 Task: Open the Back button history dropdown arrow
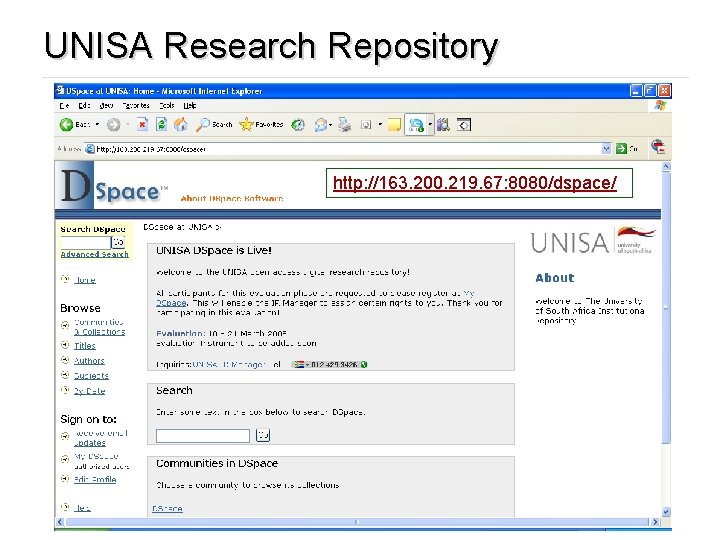point(97,124)
